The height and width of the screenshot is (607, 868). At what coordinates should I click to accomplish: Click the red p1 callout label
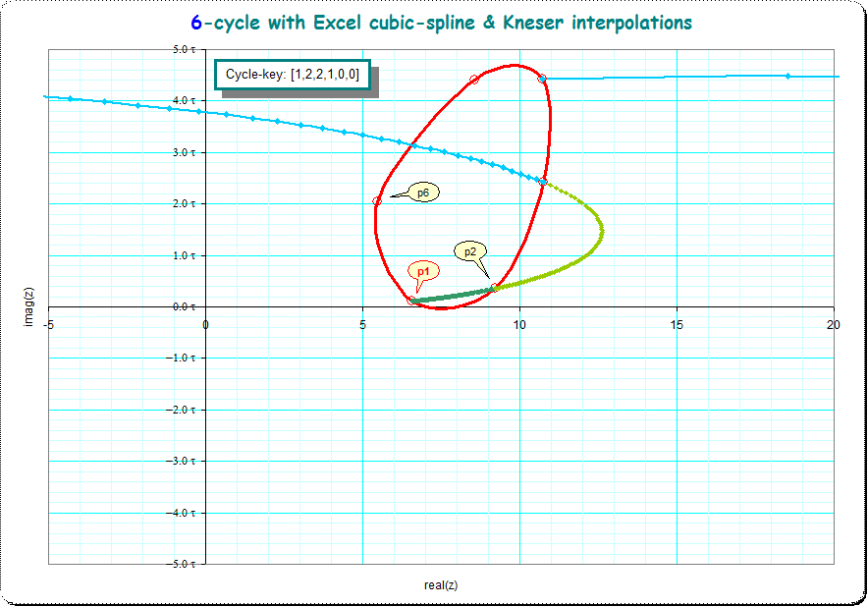(423, 271)
